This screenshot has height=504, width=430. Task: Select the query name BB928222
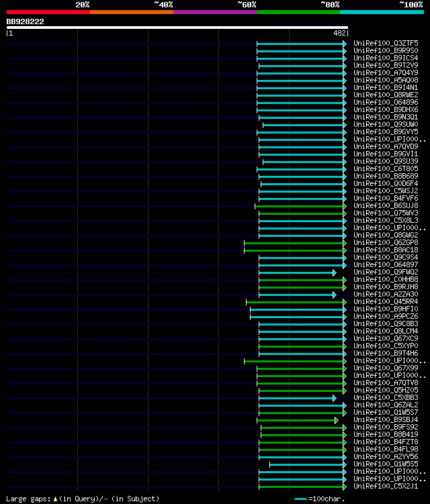pyautogui.click(x=25, y=21)
